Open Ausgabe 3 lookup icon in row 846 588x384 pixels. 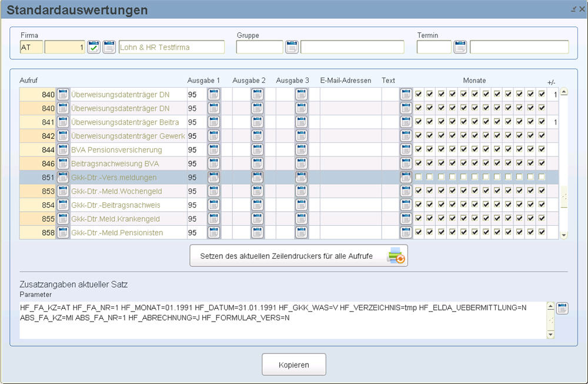[x=301, y=163]
